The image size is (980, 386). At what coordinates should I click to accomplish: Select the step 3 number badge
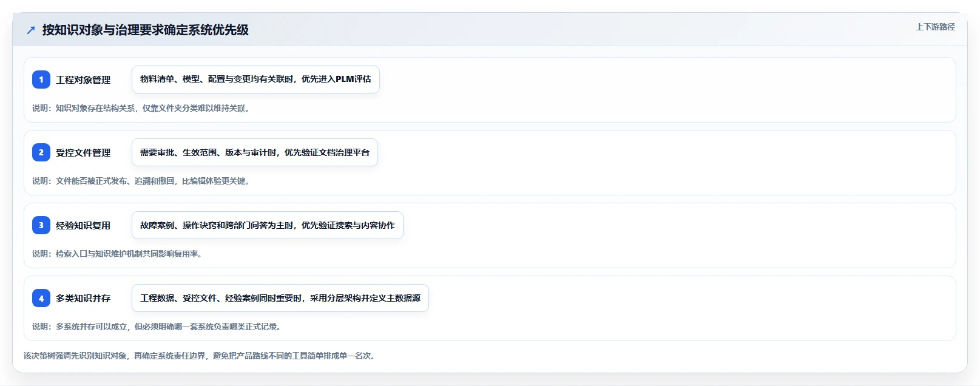pyautogui.click(x=41, y=225)
